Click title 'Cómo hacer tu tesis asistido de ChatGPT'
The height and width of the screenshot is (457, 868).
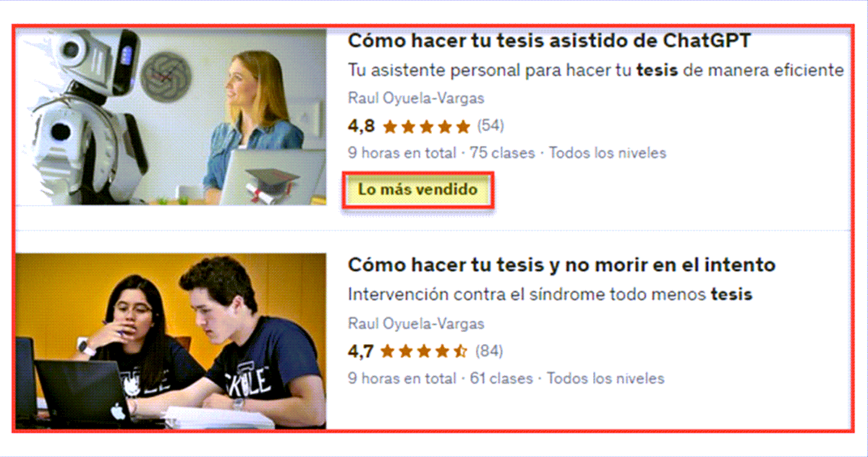pyautogui.click(x=549, y=41)
